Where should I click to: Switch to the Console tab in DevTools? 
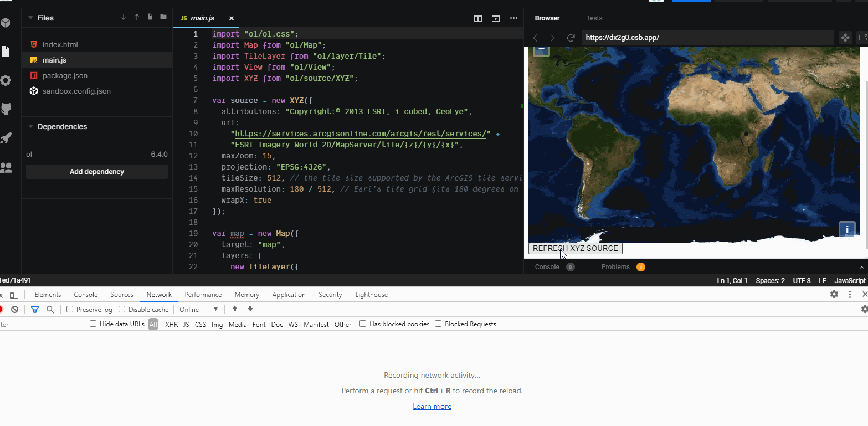[85, 294]
